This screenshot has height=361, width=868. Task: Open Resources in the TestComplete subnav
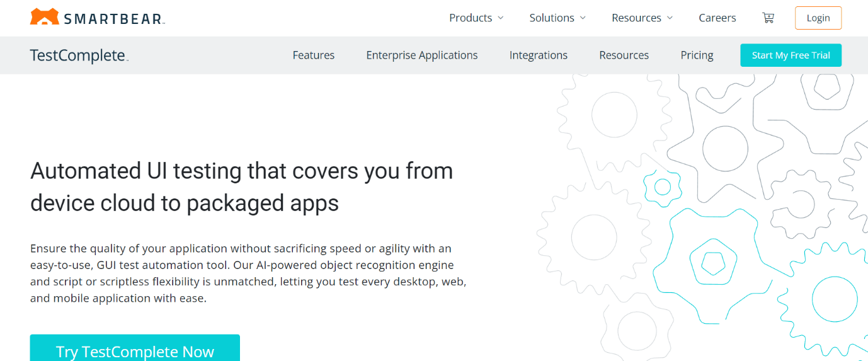coord(624,55)
